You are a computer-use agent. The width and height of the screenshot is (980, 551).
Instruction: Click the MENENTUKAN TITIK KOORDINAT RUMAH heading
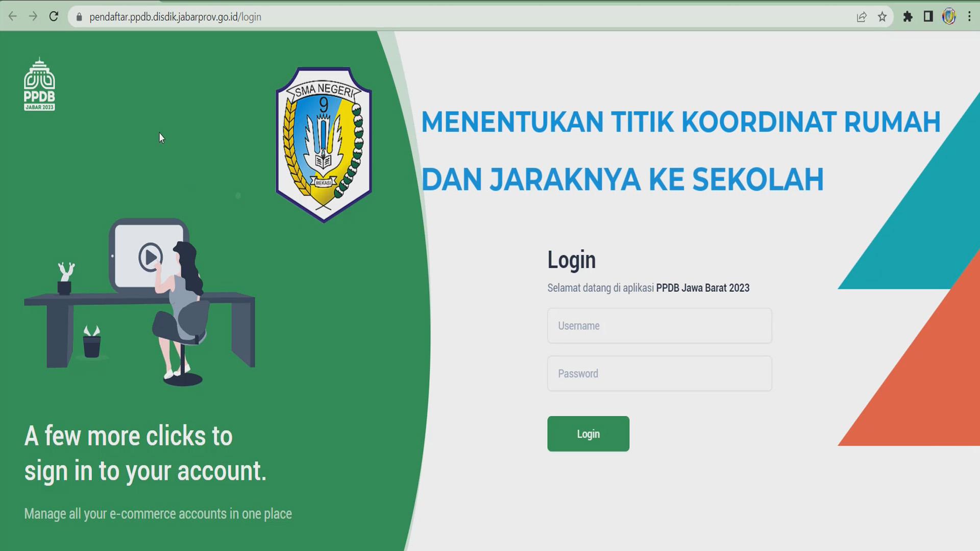pyautogui.click(x=680, y=122)
